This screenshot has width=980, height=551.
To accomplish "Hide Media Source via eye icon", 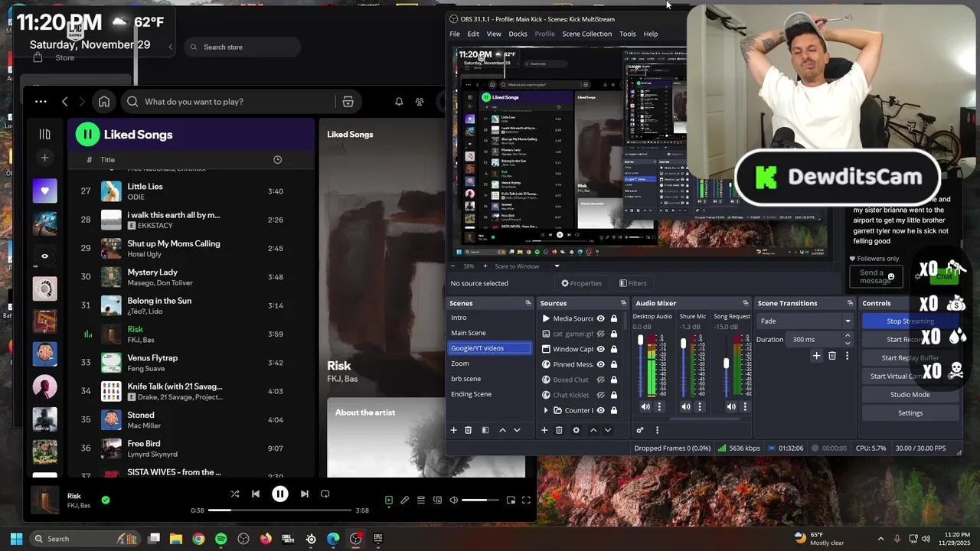I will coord(601,318).
